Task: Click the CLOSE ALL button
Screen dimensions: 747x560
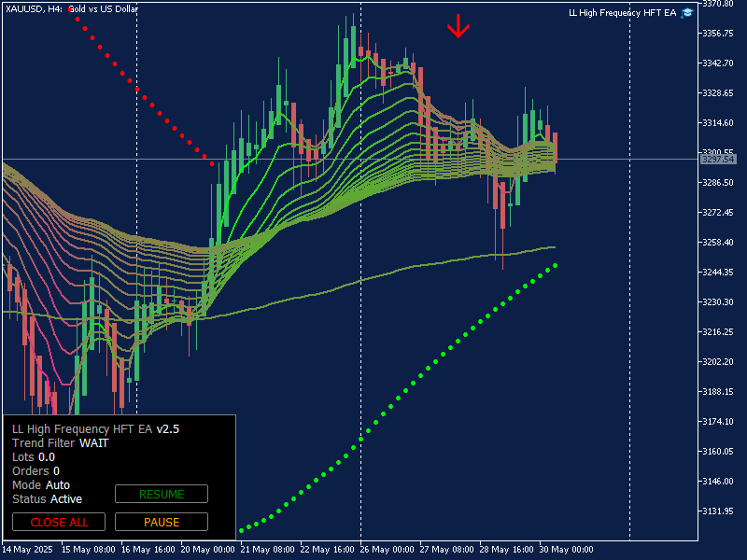Action: [59, 522]
